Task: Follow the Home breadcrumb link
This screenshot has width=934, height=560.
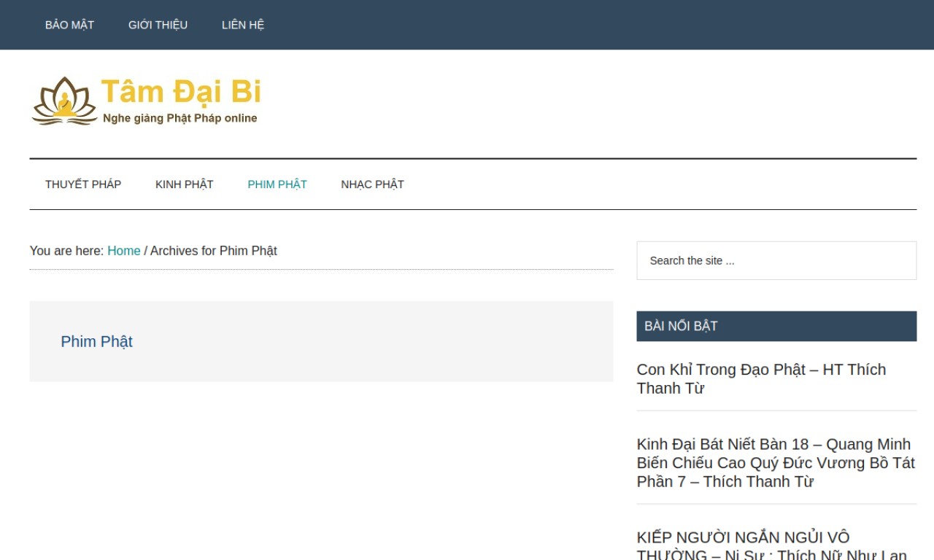Action: tap(124, 251)
